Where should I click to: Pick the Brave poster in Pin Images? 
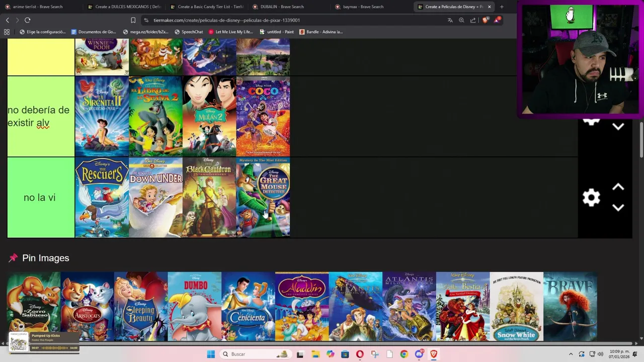click(570, 307)
